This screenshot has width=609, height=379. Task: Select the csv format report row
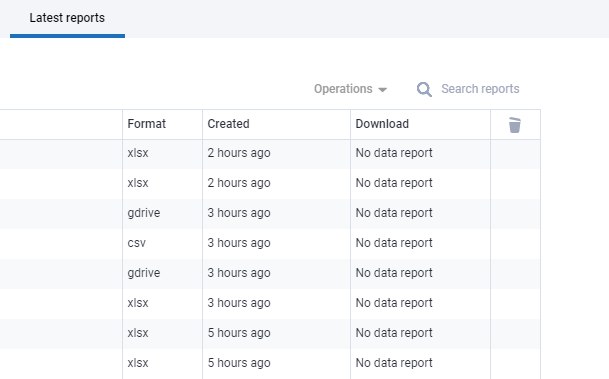point(270,243)
